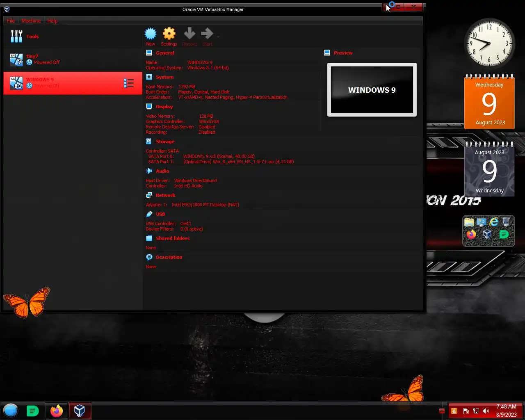
Task: Open Internet Explorer from the launcher gadget
Action: (494, 222)
